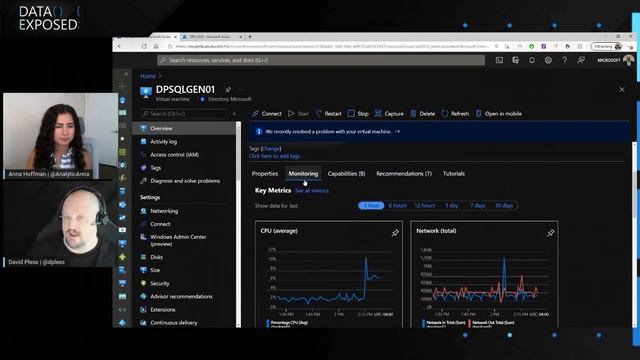The image size is (640, 360).
Task: Go back in the browser
Action: (x=119, y=47)
